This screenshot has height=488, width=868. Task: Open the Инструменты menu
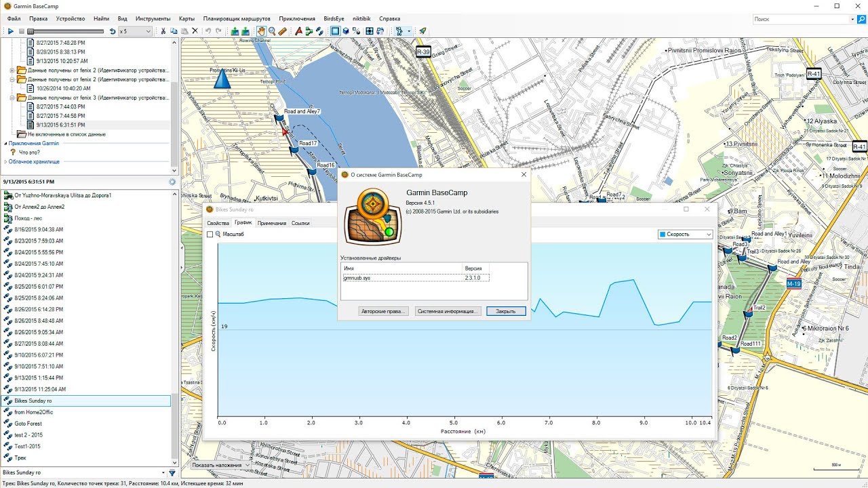coord(153,19)
